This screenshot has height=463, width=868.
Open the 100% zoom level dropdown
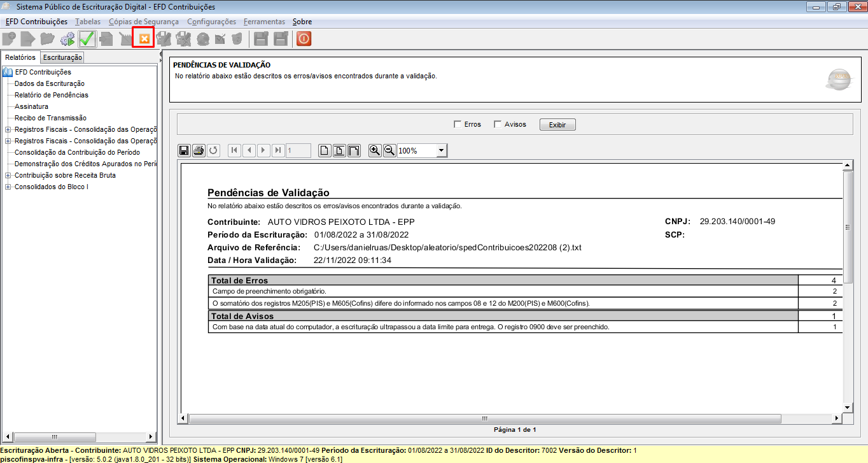click(x=441, y=151)
